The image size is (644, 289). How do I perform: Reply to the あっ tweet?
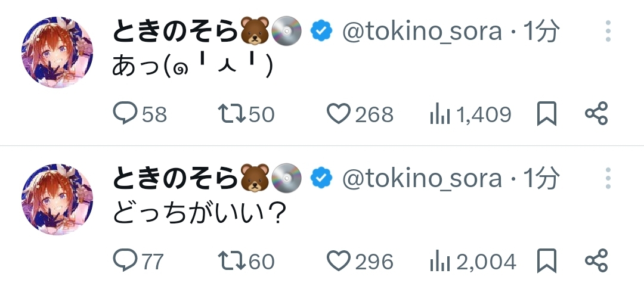126,113
